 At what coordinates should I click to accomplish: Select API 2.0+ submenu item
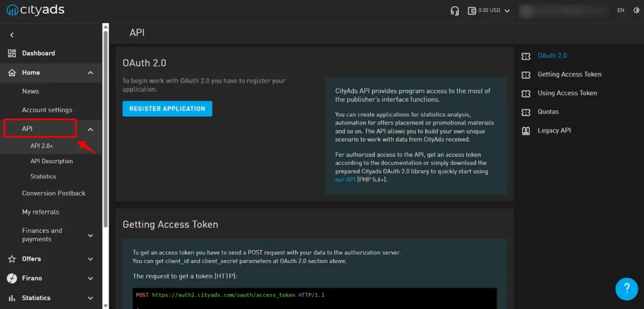point(42,146)
